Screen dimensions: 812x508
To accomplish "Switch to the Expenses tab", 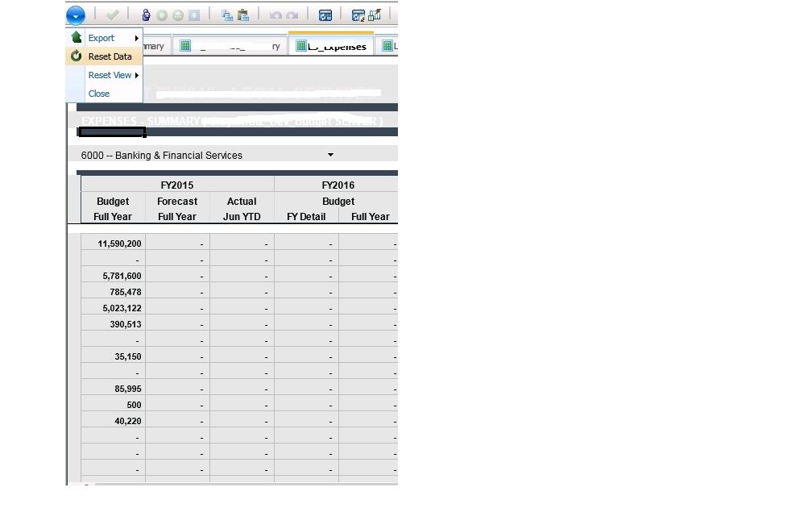I will coord(331,46).
